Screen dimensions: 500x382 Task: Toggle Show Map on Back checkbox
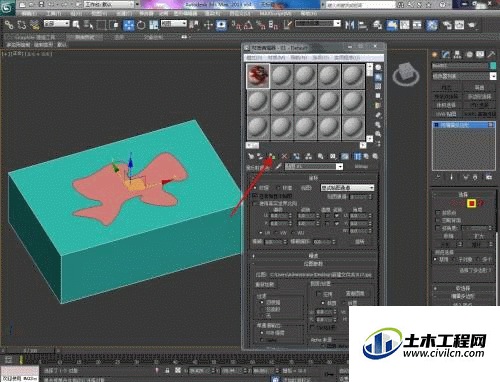256,196
